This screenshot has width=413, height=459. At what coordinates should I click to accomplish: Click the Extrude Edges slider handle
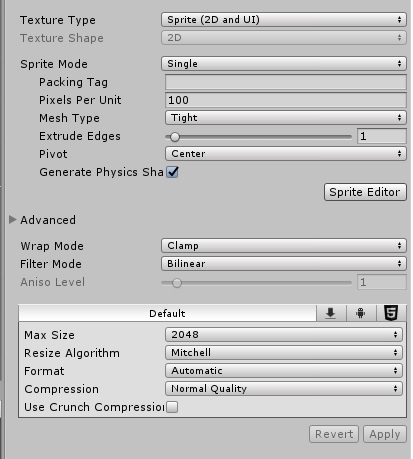175,136
